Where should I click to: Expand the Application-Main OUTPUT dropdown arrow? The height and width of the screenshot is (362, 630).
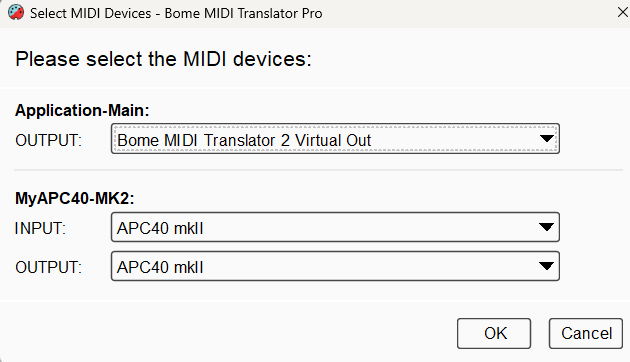pos(546,139)
